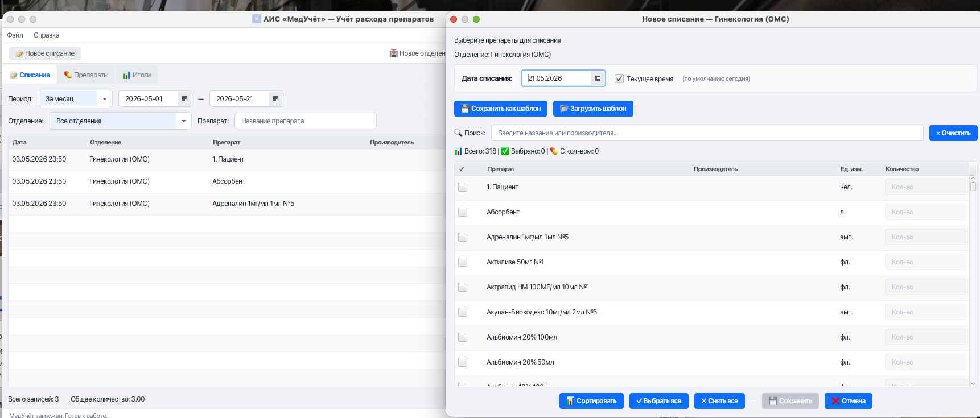Open calendar picker beside write-off date 21.05.2026

pos(598,78)
